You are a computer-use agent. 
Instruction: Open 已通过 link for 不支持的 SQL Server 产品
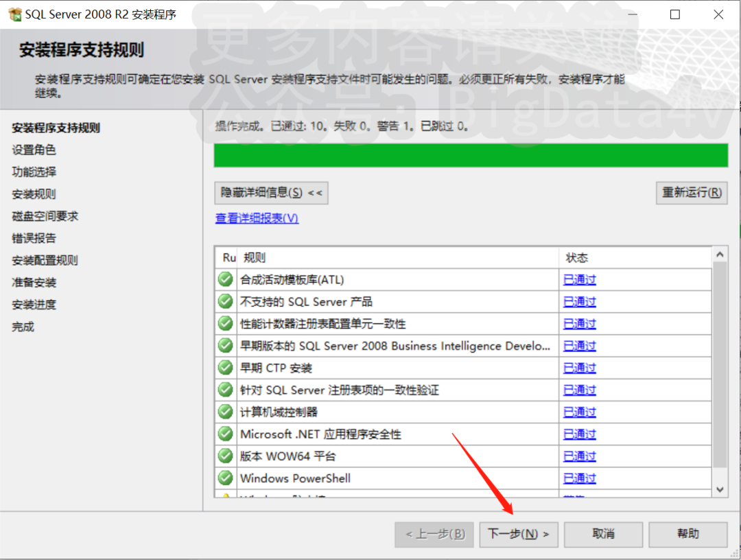pyautogui.click(x=579, y=301)
